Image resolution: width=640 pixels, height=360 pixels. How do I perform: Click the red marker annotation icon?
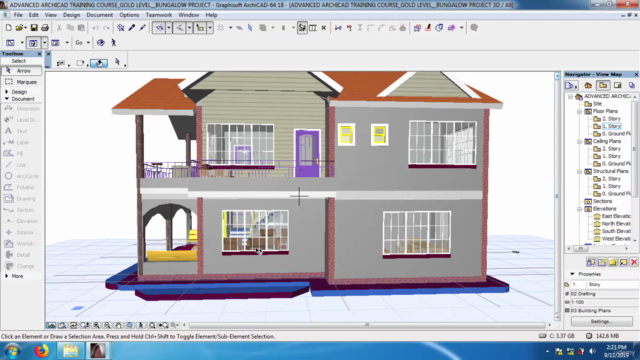pos(428,28)
